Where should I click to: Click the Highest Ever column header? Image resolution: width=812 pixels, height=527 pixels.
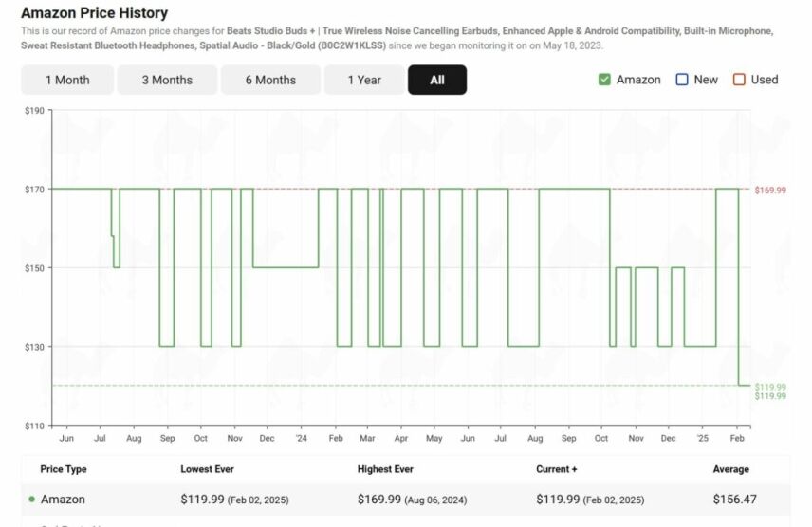click(385, 469)
